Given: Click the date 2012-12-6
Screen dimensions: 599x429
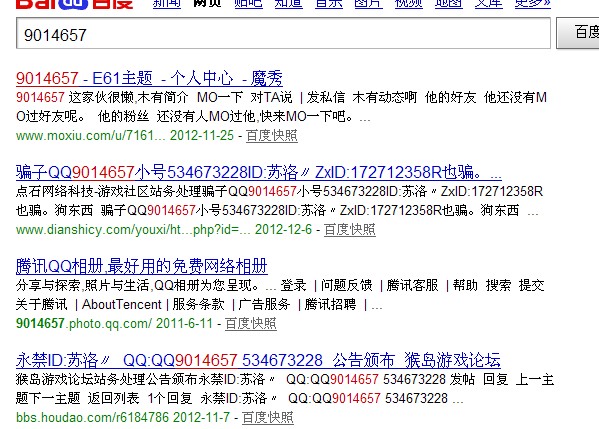Looking at the screenshot, I should point(283,230).
